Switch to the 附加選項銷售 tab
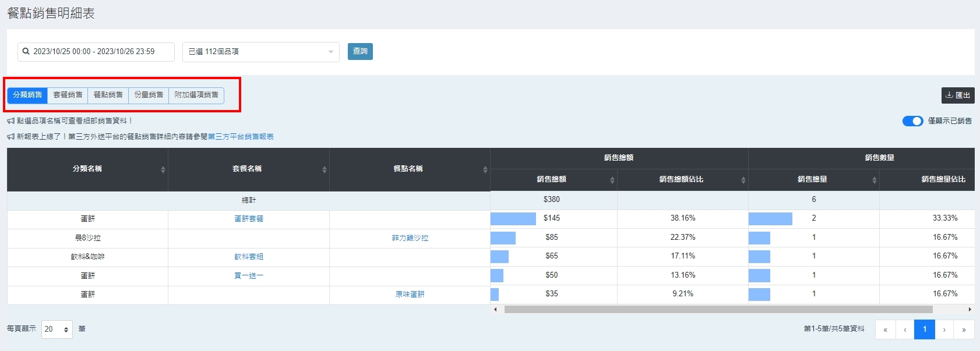Viewport: 980px width, 351px height. click(x=196, y=95)
